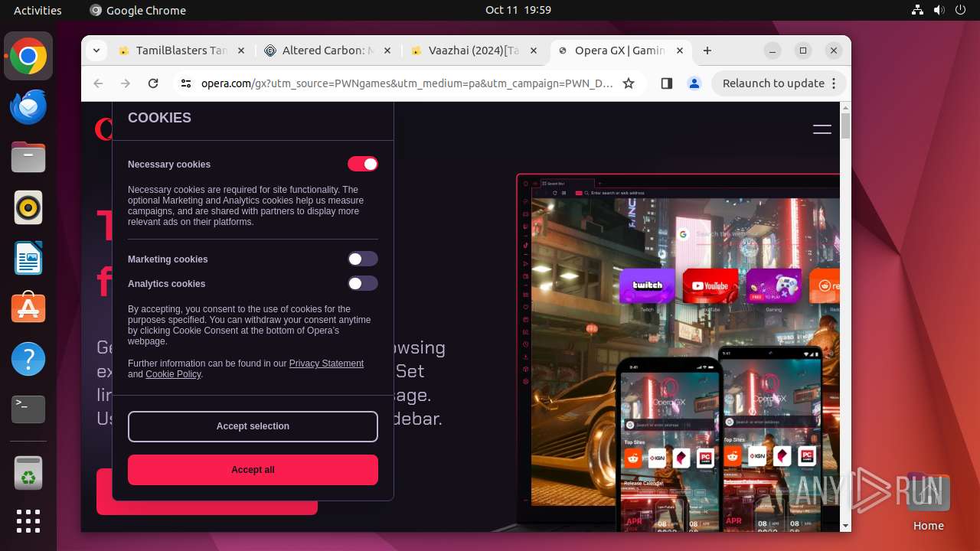980x551 pixels.
Task: Open the Chrome three-dot menu
Action: (x=835, y=83)
